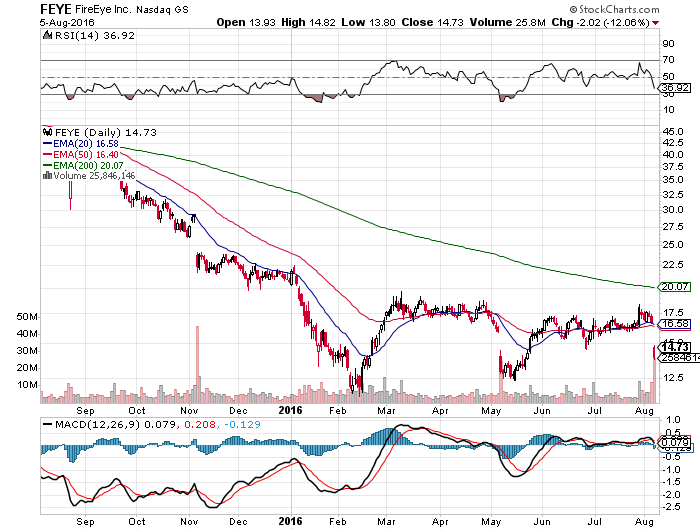Click the red 0.208 MACD signal value
The height and width of the screenshot is (530, 700).
[200, 425]
